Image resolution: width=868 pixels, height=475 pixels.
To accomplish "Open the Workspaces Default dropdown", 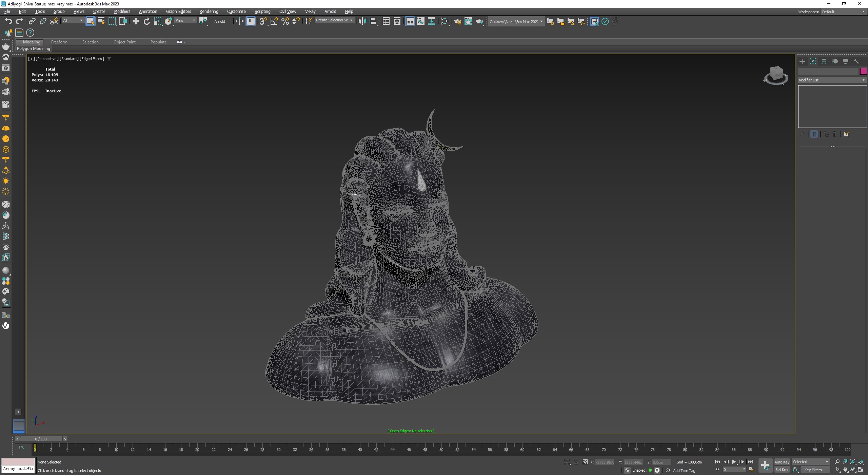I will tap(843, 12).
